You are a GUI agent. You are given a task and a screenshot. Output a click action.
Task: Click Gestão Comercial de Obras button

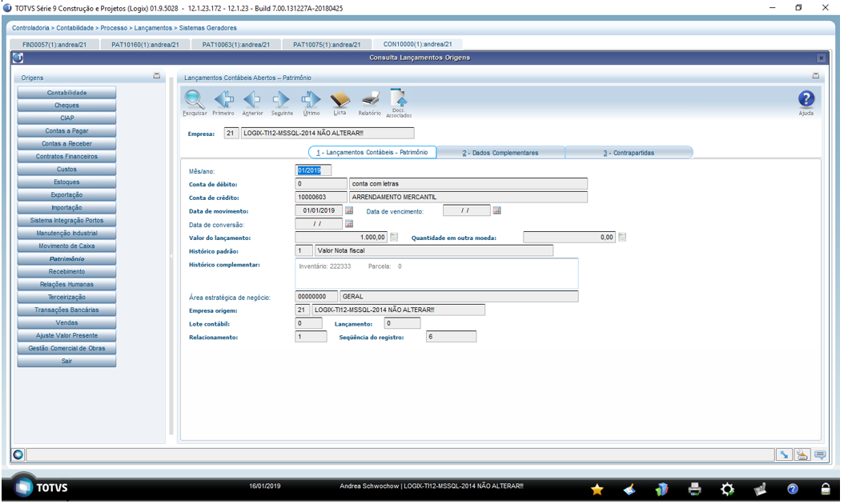point(66,348)
